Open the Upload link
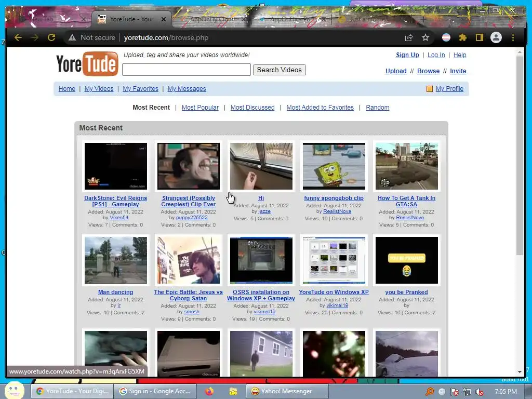Screen dimensions: 532x399 point(396,71)
